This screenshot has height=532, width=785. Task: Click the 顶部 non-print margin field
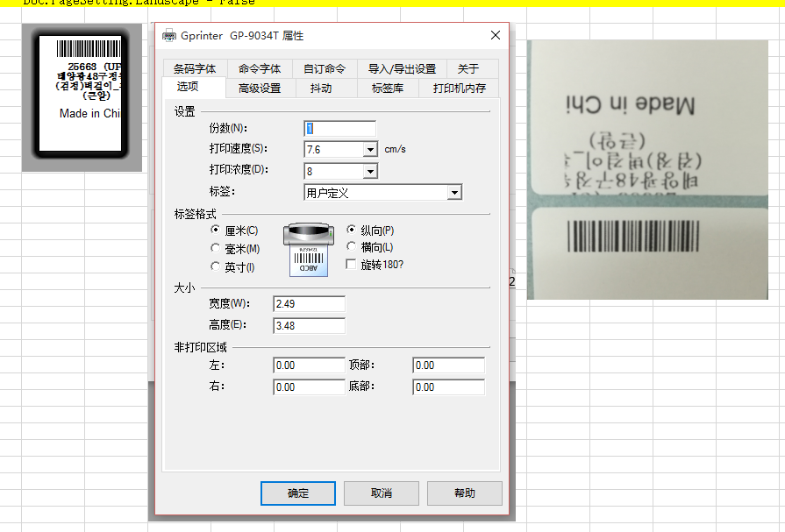(448, 365)
